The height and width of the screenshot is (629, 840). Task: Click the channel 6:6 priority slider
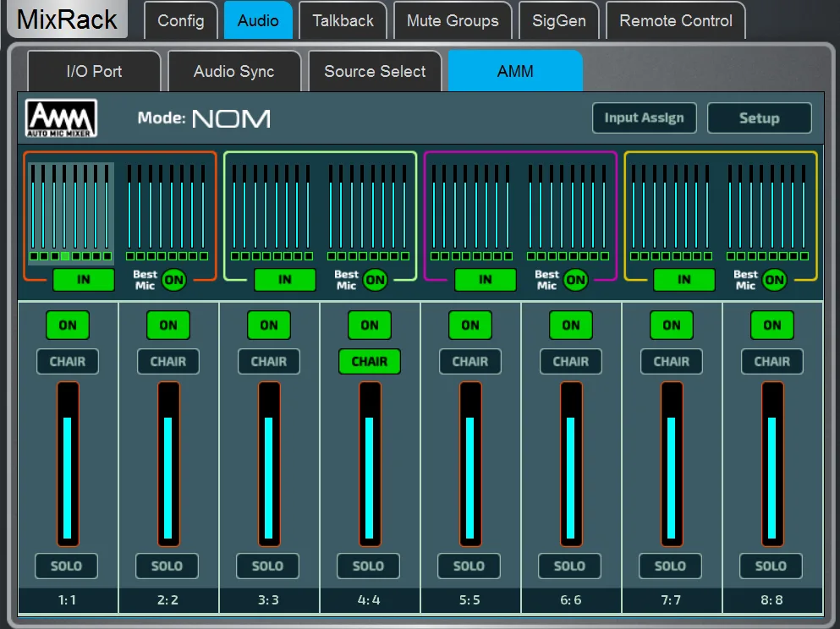pyautogui.click(x=571, y=463)
